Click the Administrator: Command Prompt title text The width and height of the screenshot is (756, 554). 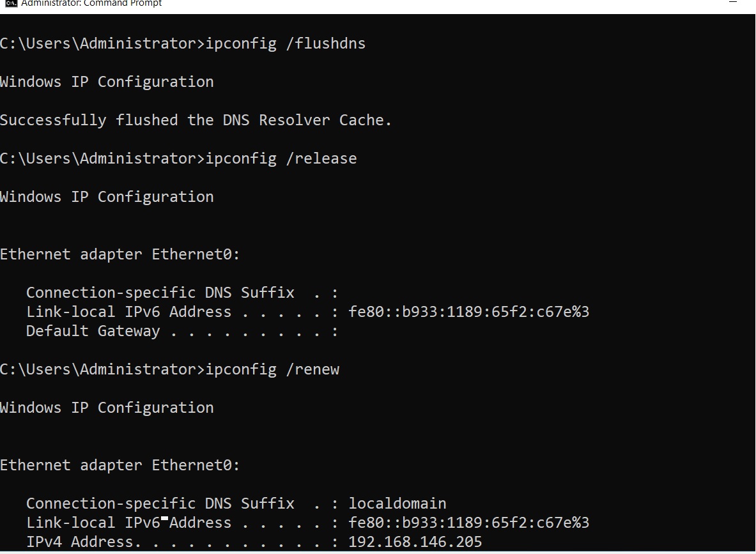click(91, 3)
